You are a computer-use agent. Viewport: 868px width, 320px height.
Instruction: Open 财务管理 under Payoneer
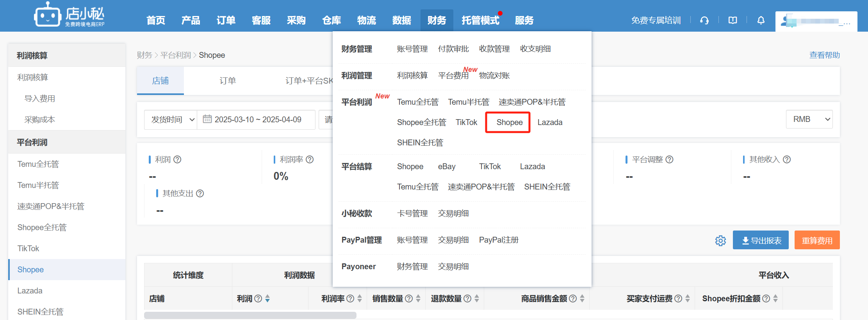point(412,266)
